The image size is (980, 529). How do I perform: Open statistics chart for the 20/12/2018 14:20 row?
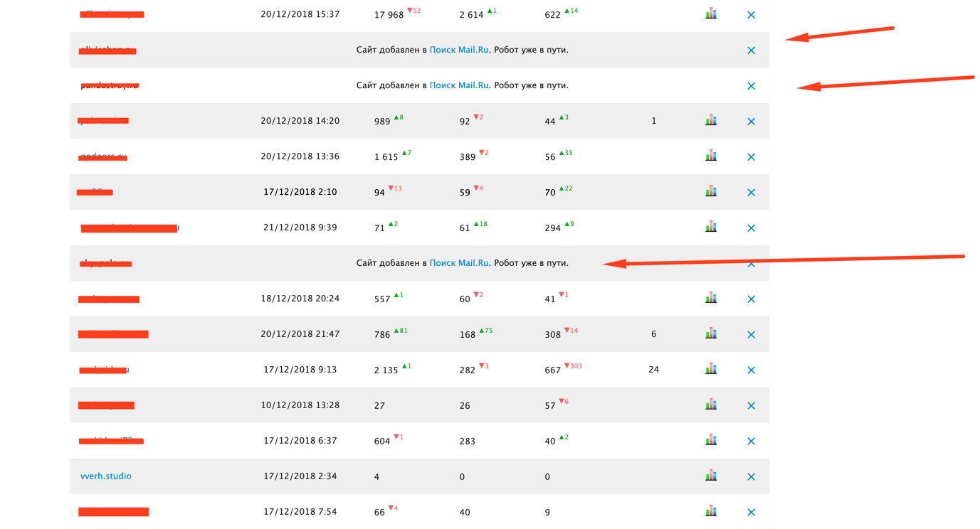[x=711, y=120]
